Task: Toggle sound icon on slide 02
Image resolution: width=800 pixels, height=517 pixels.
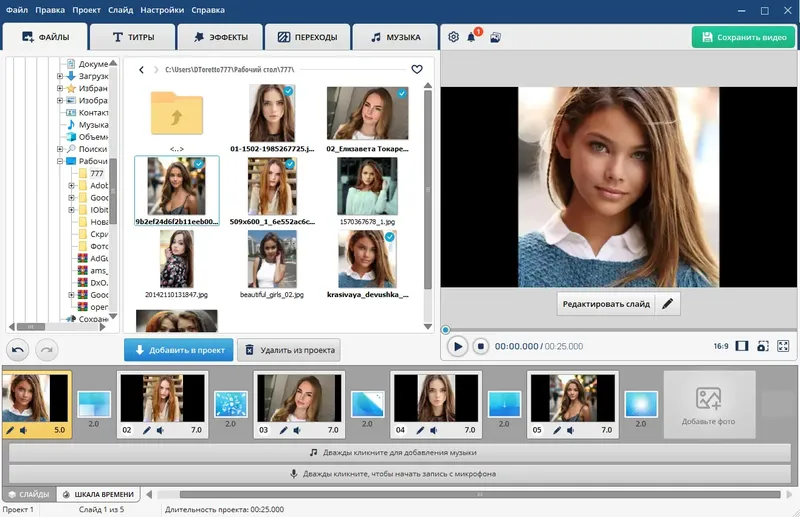Action: point(160,430)
